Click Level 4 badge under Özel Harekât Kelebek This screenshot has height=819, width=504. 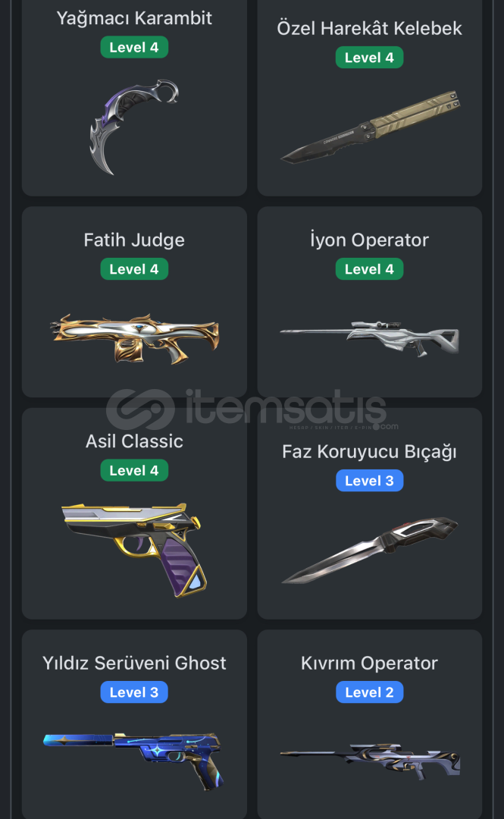[x=370, y=58]
